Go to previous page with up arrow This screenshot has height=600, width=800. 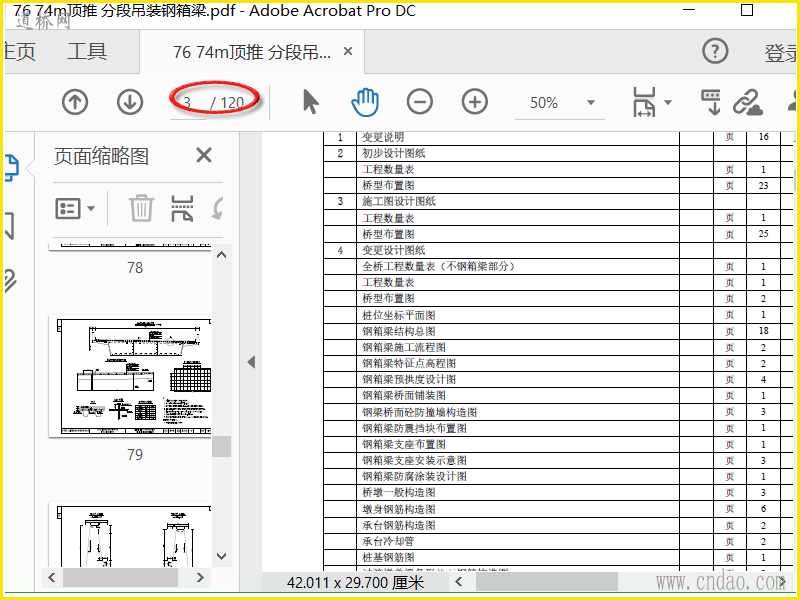pyautogui.click(x=75, y=102)
